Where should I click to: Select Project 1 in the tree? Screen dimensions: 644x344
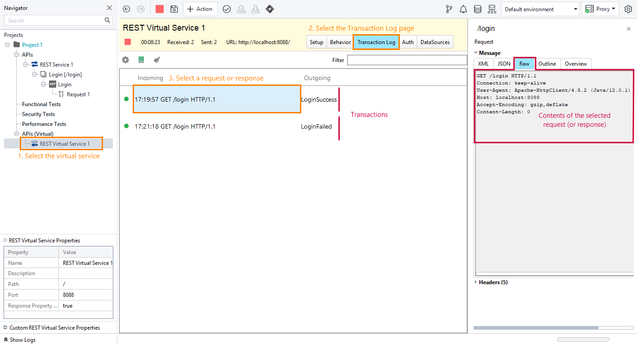[32, 45]
